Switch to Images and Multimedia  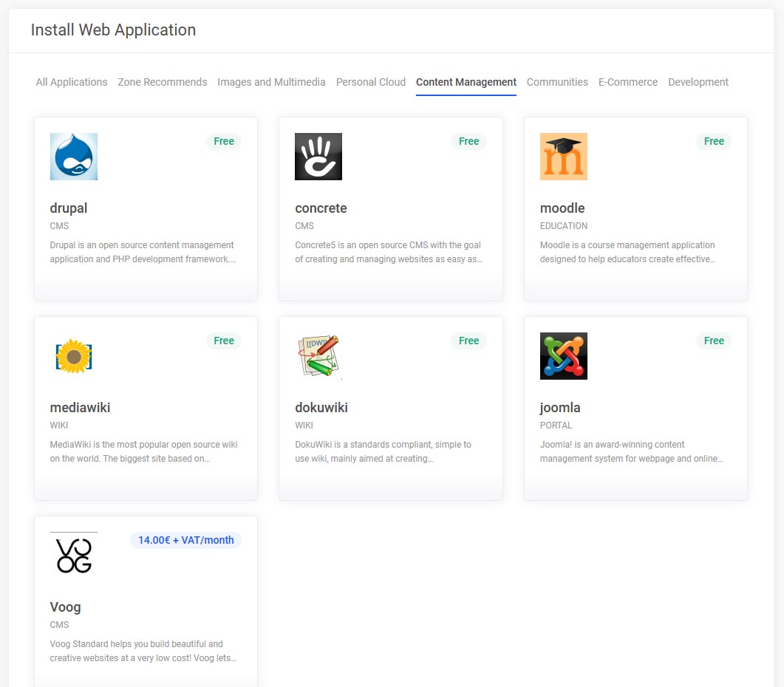[271, 82]
